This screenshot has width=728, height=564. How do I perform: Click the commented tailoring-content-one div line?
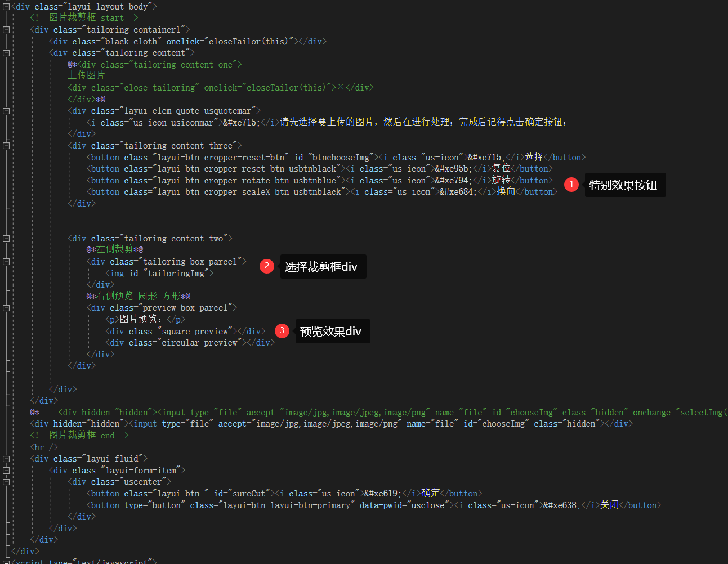coord(155,65)
